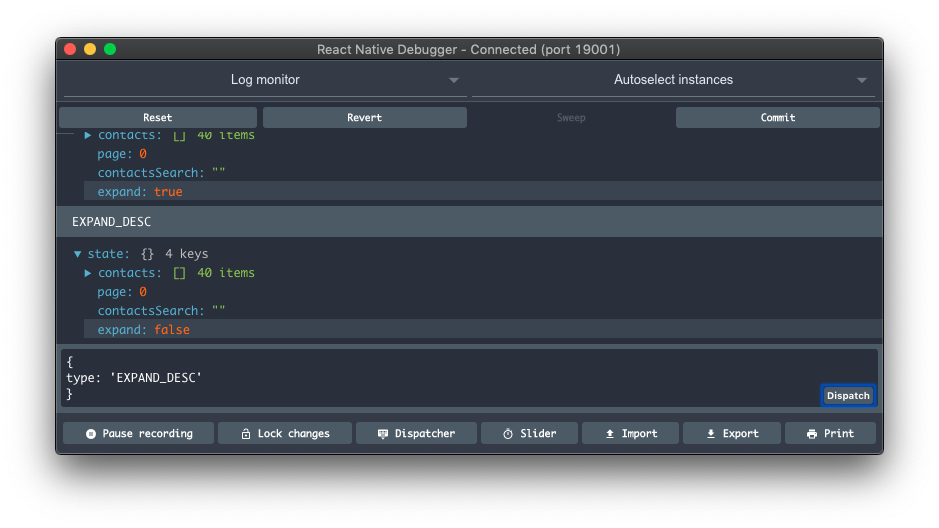Collapse the state tree node

pos(79,254)
